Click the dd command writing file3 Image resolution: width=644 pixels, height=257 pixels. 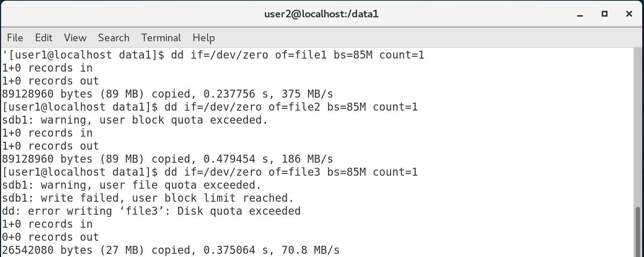(291, 172)
